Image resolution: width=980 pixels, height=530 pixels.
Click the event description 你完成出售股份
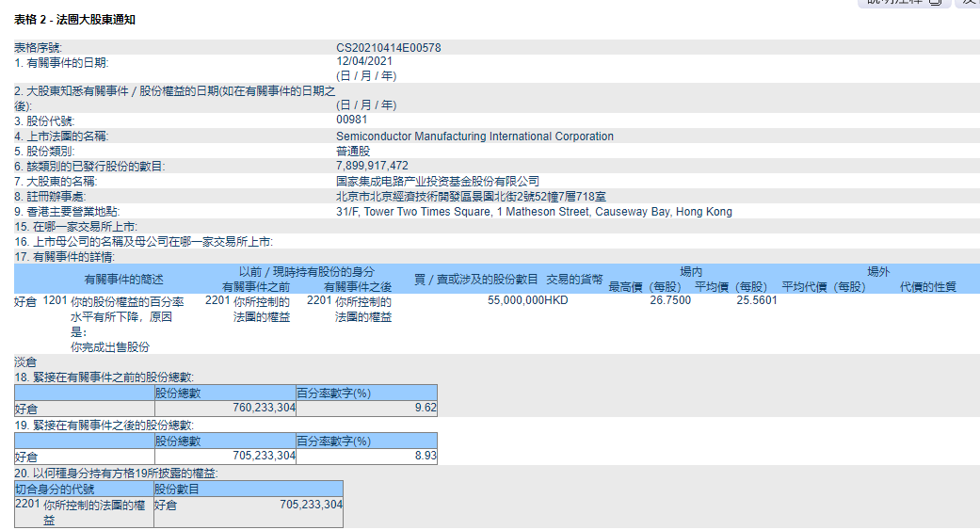pyautogui.click(x=110, y=346)
